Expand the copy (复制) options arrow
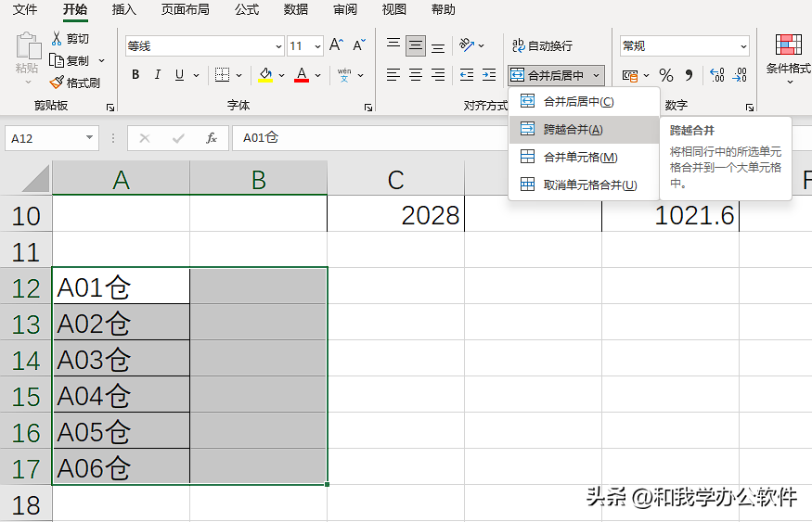 tap(101, 60)
